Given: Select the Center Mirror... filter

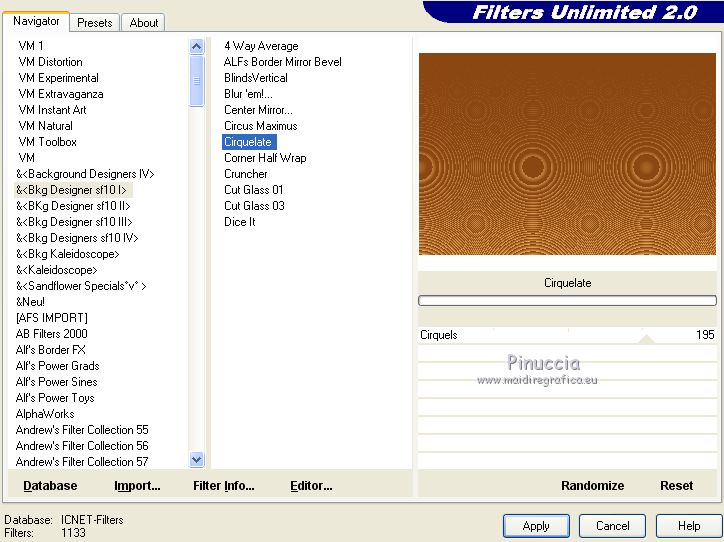Looking at the screenshot, I should coord(258,110).
